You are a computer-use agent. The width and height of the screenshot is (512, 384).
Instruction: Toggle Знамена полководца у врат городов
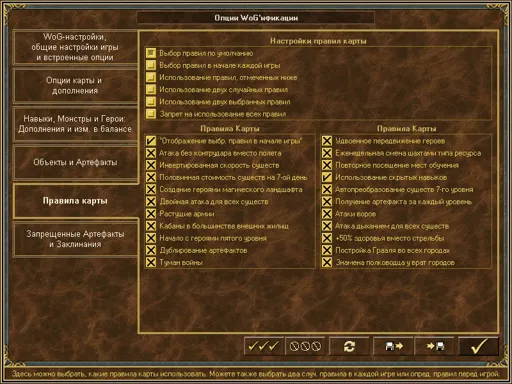pyautogui.click(x=327, y=262)
